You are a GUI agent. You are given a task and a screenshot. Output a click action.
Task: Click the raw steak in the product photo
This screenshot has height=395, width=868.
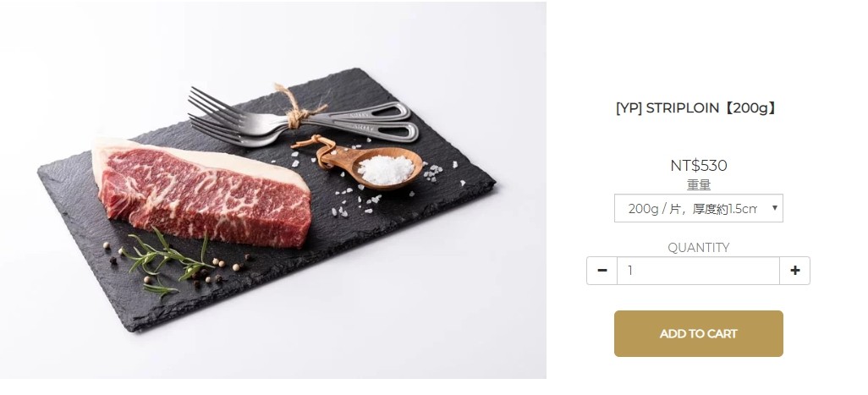pyautogui.click(x=204, y=194)
